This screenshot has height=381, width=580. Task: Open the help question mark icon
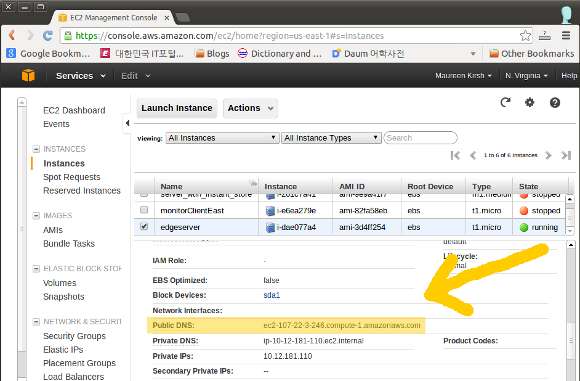pyautogui.click(x=554, y=102)
